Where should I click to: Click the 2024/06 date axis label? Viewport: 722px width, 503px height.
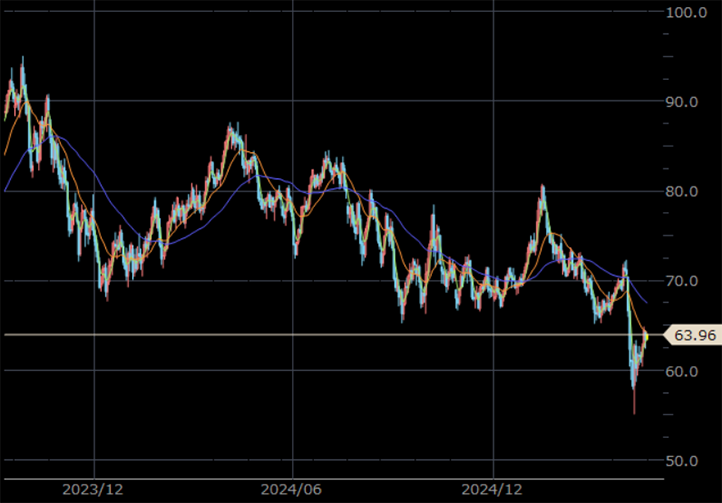click(291, 490)
